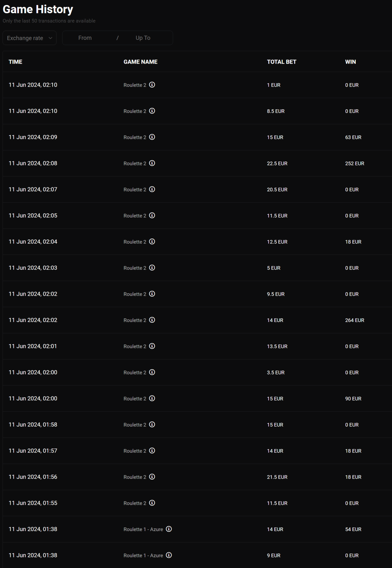392x568 pixels.
Task: Select Roulette 1 - Azure 14 EUR entry name
Action: [143, 529]
